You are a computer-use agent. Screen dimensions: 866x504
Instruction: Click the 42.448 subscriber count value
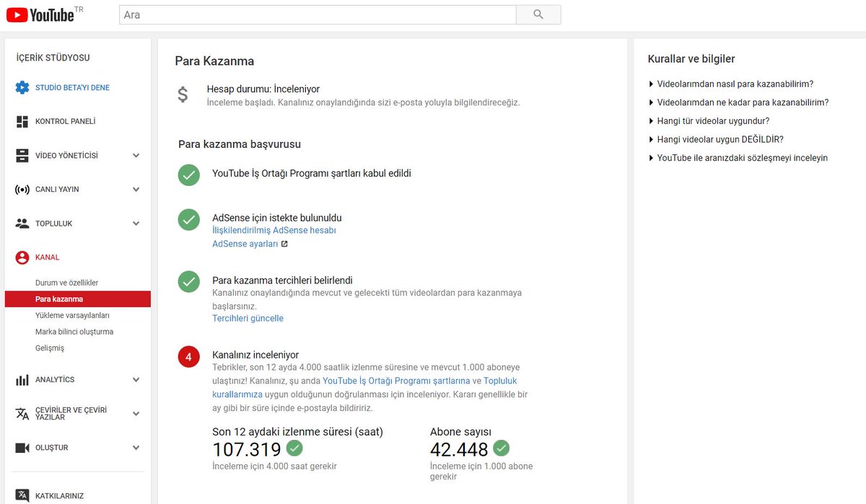tap(459, 450)
